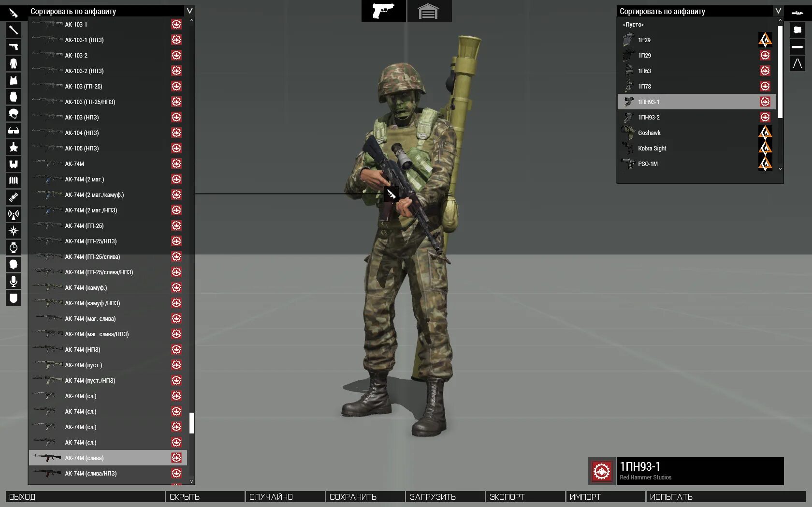Select the headgear helmet icon
The width and height of the screenshot is (812, 507).
[14, 114]
